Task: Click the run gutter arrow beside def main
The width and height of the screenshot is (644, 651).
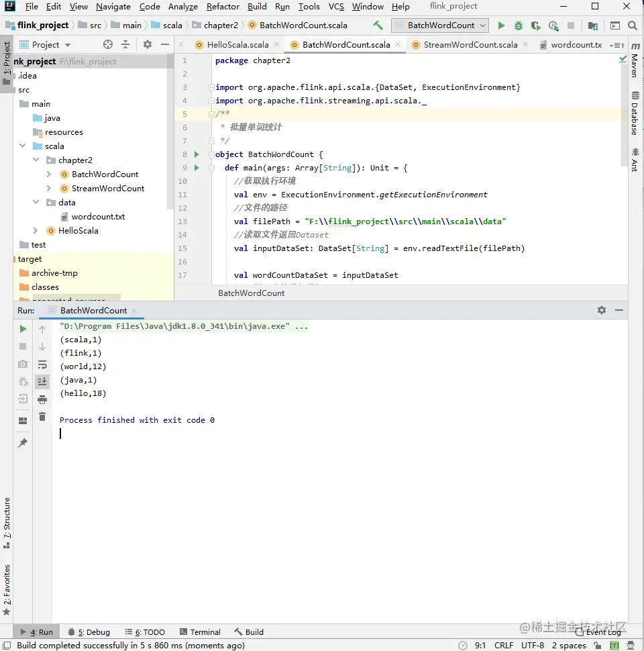Action: tap(197, 168)
